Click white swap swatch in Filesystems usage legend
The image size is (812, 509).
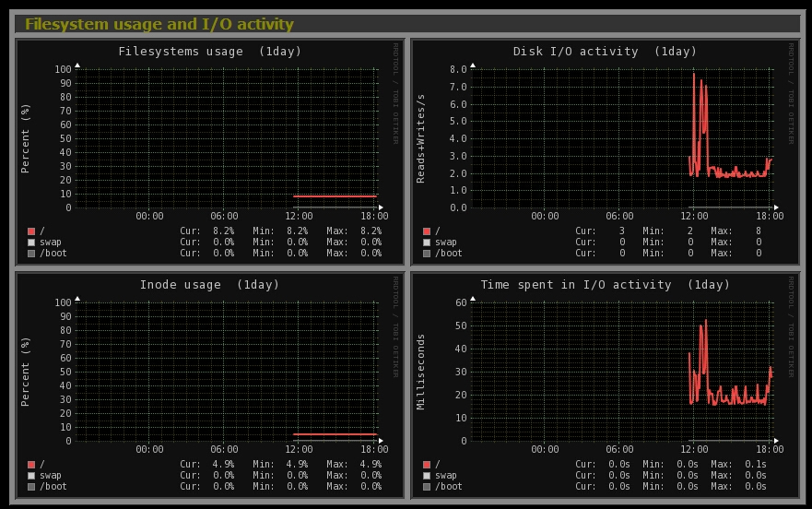31,243
